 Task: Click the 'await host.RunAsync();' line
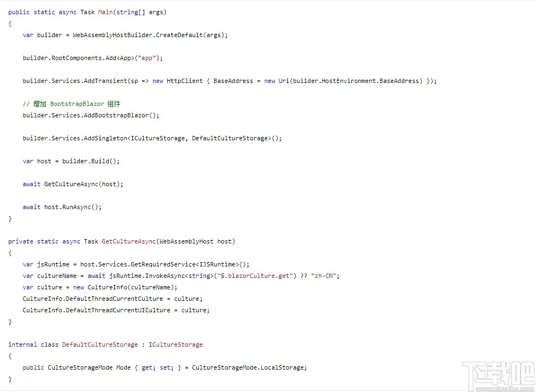[x=62, y=207]
